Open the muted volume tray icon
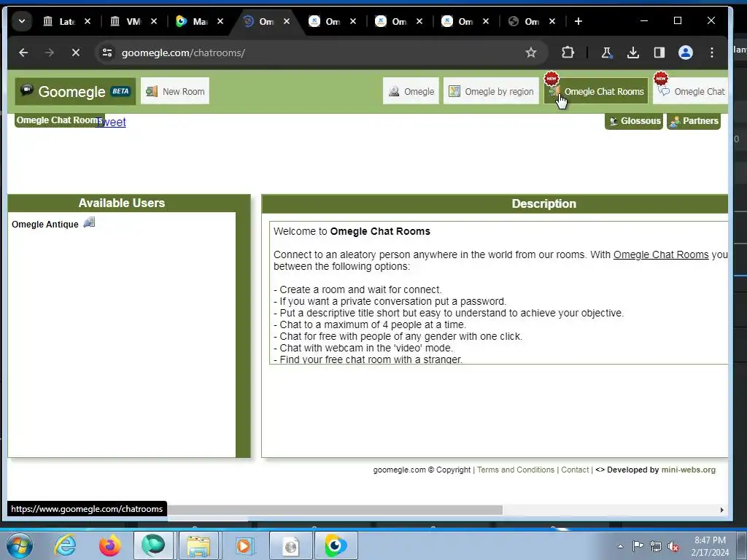Screen dimensions: 747x560 click(x=673, y=546)
